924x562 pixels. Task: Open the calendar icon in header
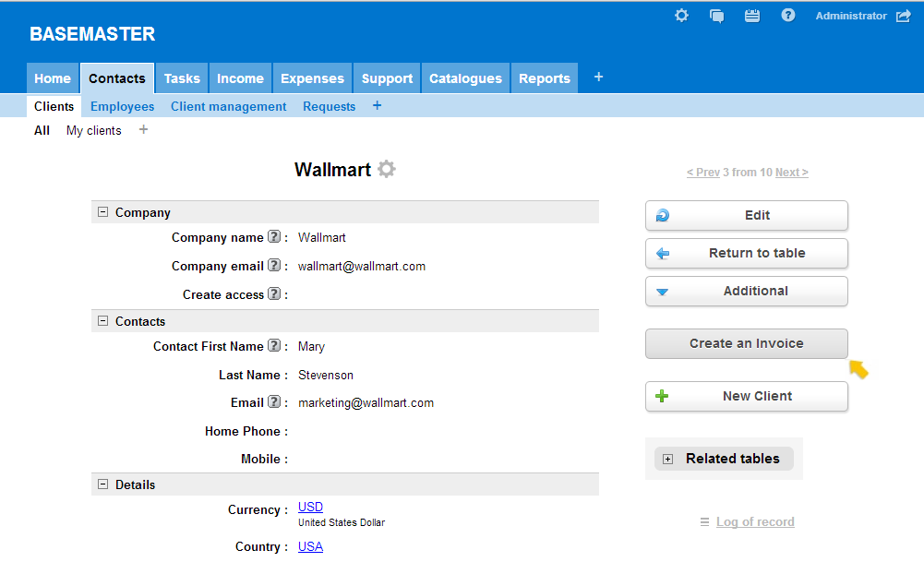tap(752, 16)
